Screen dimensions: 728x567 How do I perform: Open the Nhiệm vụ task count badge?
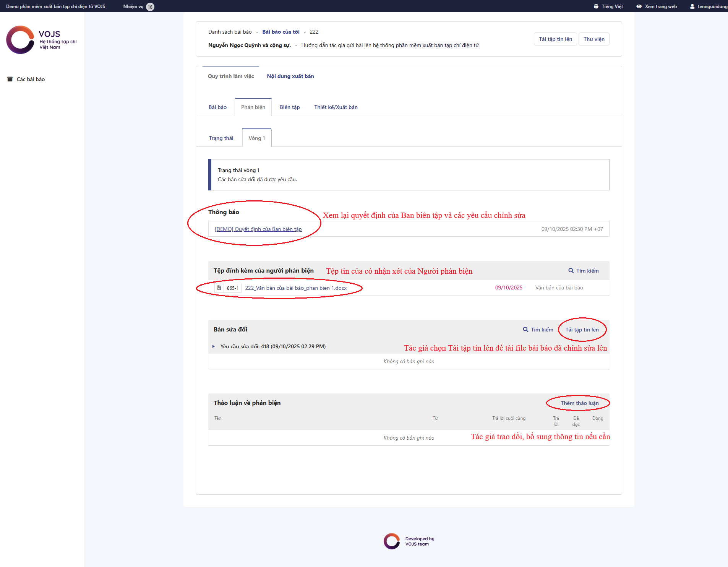[150, 7]
